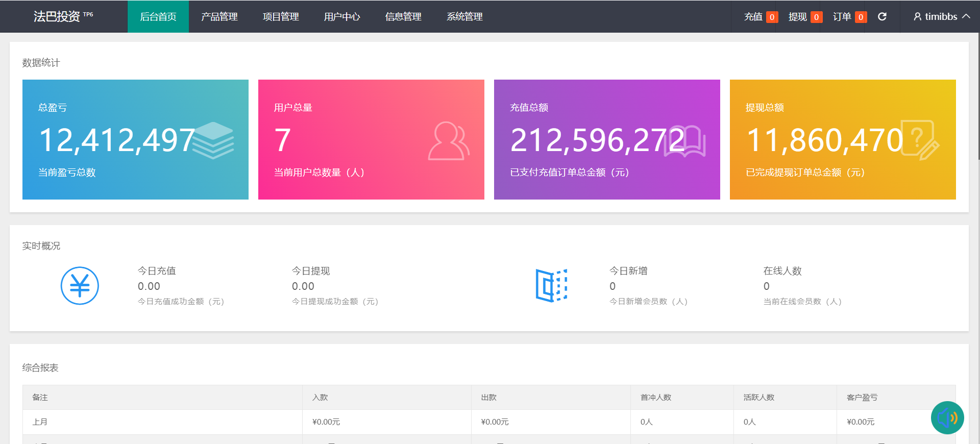This screenshot has height=444, width=980.
Task: Expand the timibbs user dropdown
Action: point(941,17)
